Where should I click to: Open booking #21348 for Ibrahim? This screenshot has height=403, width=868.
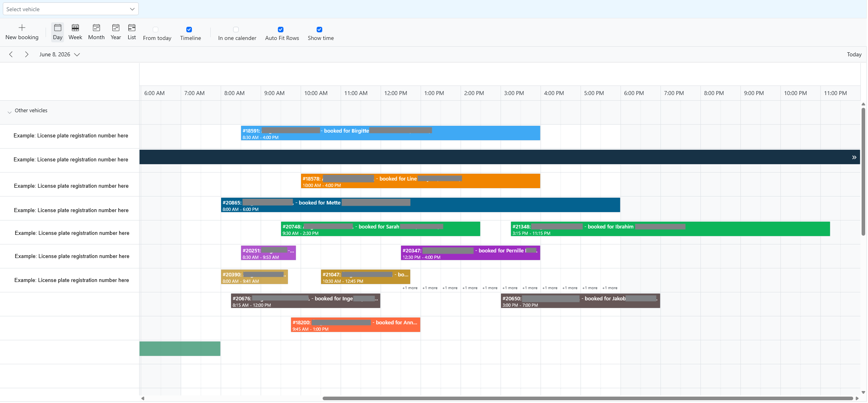[670, 229]
